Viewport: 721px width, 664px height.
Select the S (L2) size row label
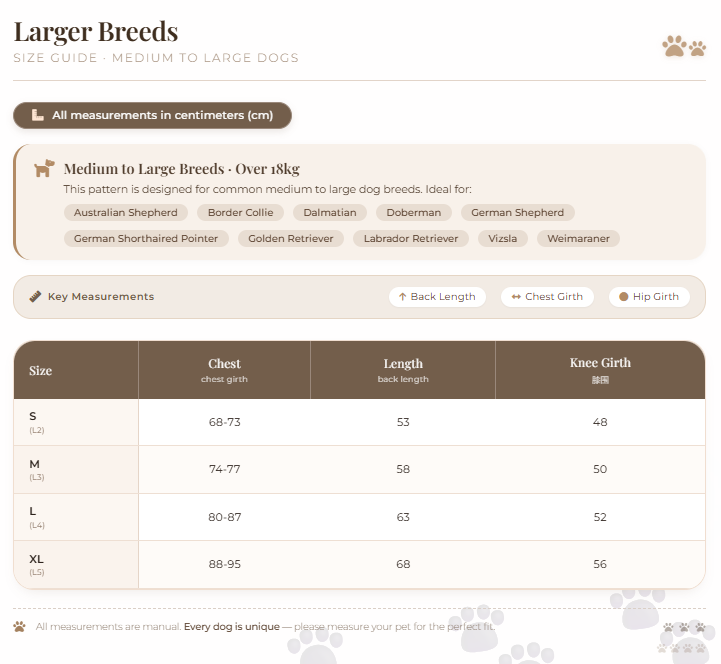click(x=76, y=422)
